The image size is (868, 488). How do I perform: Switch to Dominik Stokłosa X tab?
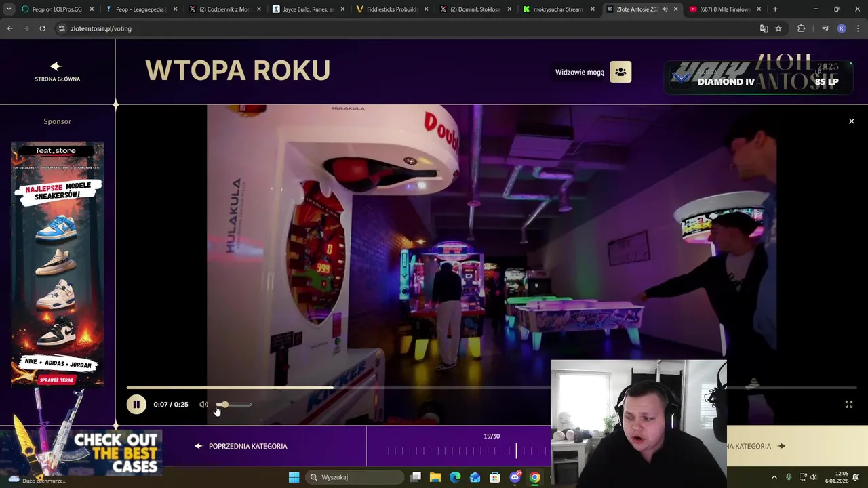point(475,9)
